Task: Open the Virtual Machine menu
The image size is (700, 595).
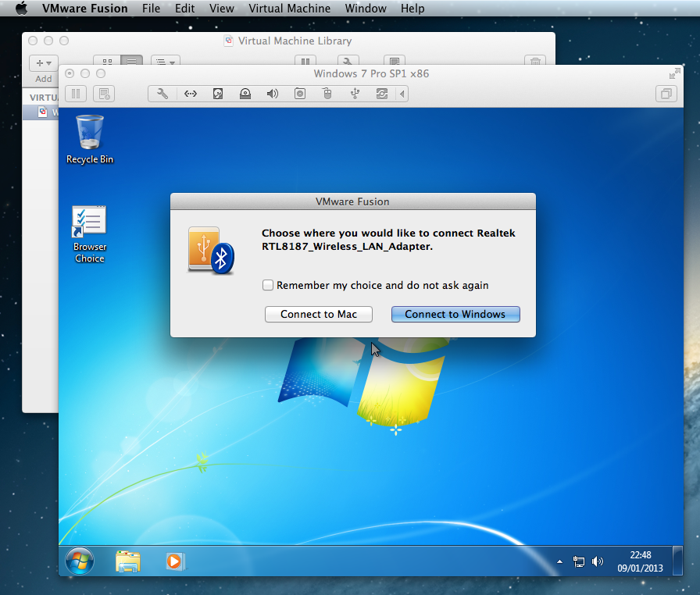Action: [x=289, y=9]
